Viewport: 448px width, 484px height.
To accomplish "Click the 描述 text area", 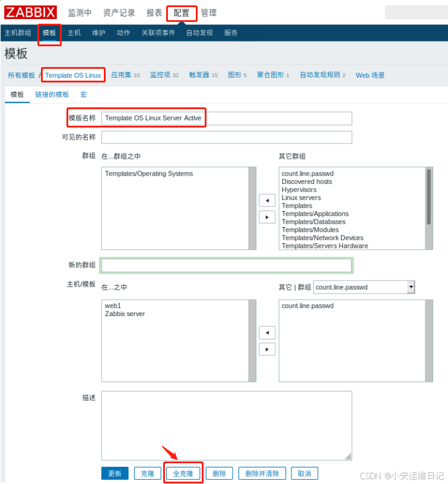I will (227, 426).
